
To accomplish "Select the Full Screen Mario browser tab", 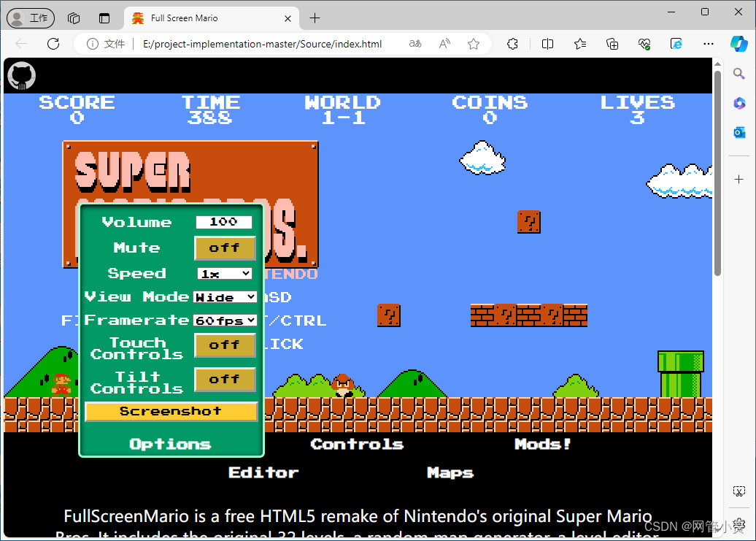I will (x=212, y=18).
